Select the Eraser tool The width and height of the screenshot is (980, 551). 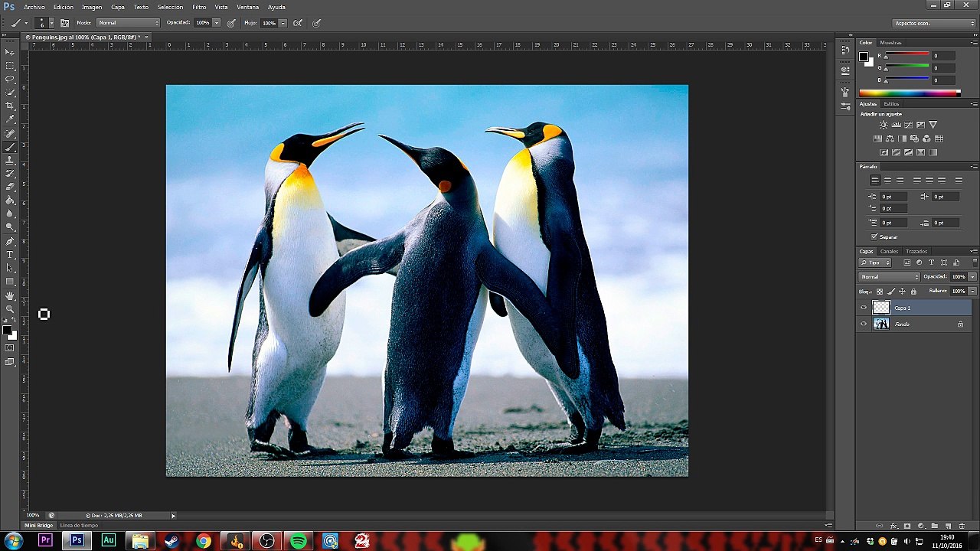[10, 187]
